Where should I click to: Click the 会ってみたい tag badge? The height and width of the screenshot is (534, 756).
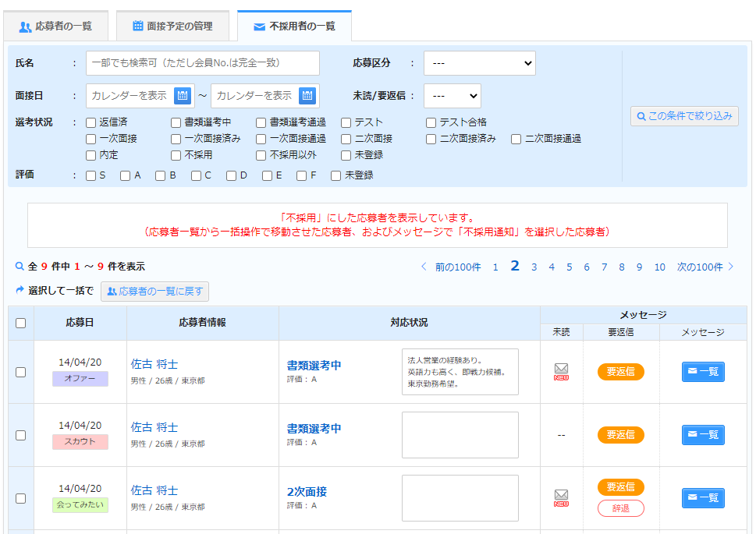[x=80, y=504]
